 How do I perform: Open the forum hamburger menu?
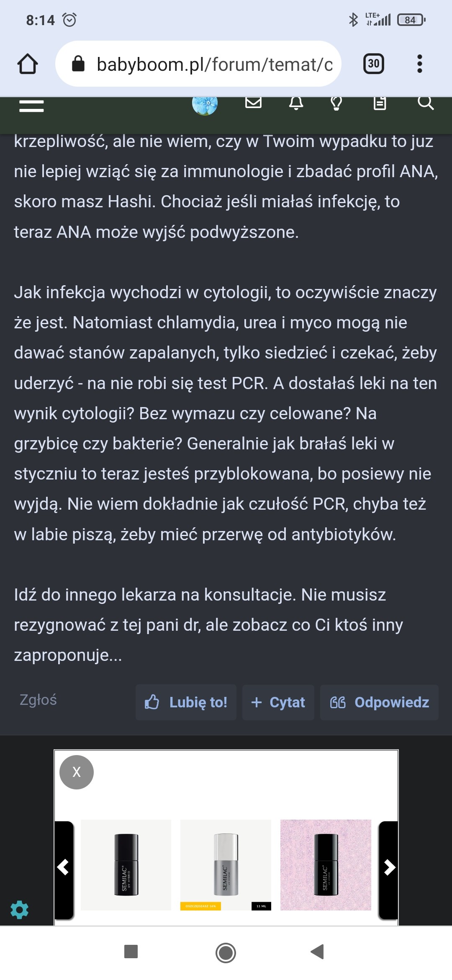pyautogui.click(x=31, y=106)
